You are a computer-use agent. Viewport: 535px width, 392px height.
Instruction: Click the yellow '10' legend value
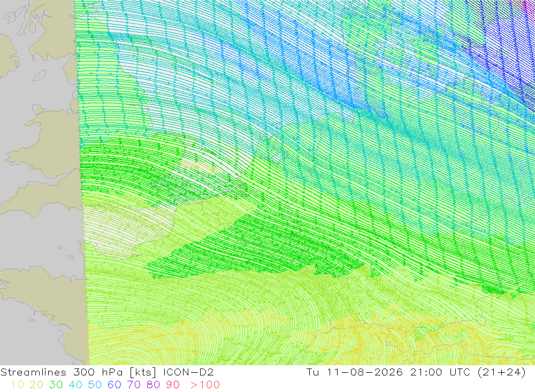coord(17,385)
